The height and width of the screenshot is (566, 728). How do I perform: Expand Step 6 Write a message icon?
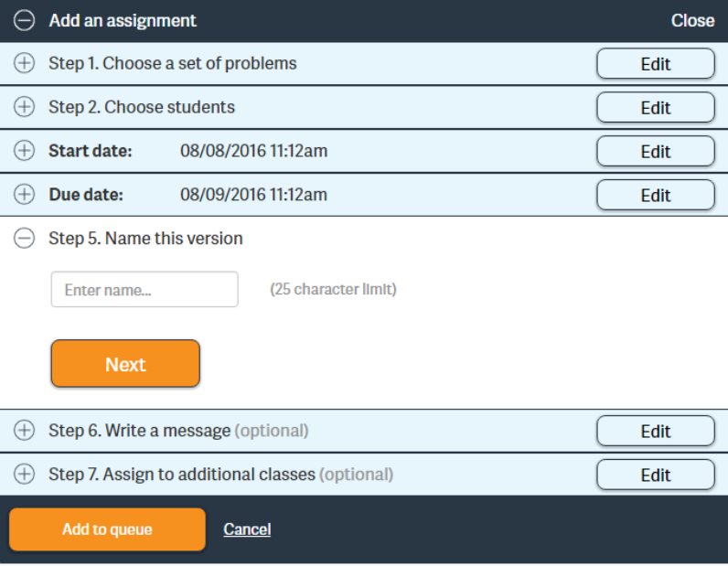click(x=25, y=431)
